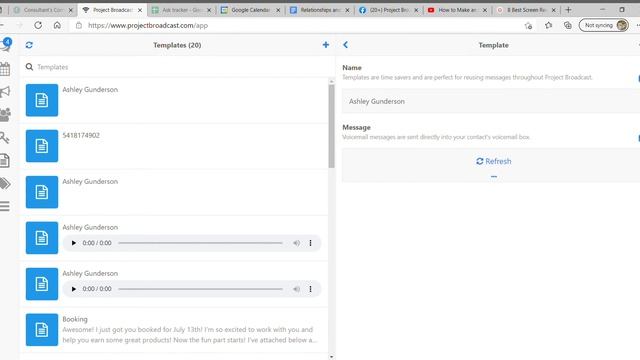This screenshot has width=640, height=360.
Task: Switch to the 8 Best Screen Recorder tab
Action: click(526, 10)
